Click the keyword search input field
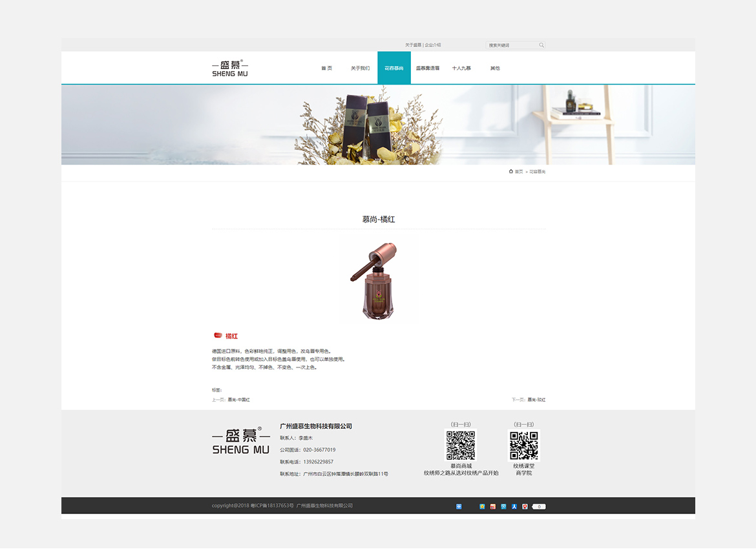Viewport: 756px width, 558px height. [x=512, y=45]
